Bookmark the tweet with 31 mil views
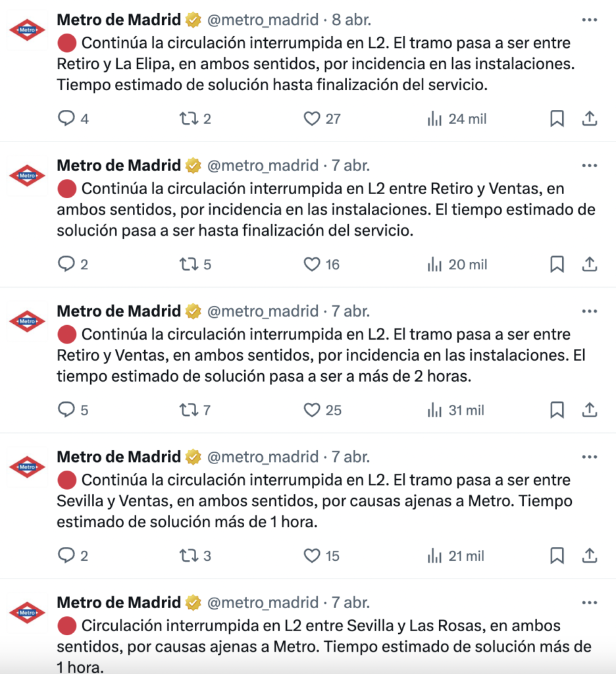Image resolution: width=616 pixels, height=674 pixels. point(557,409)
